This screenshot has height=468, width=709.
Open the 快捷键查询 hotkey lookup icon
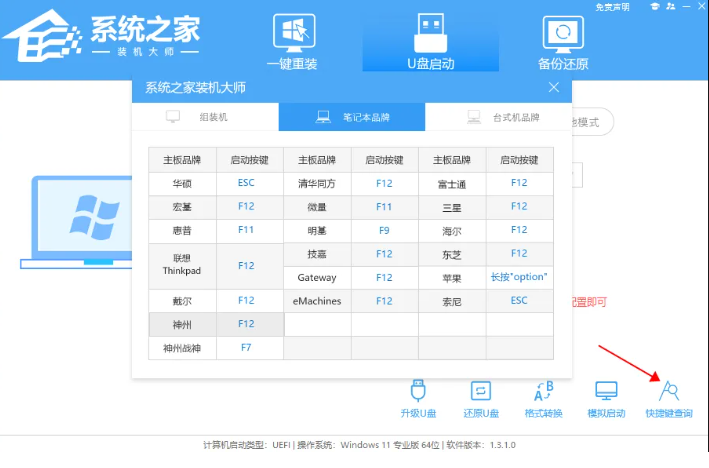669,398
